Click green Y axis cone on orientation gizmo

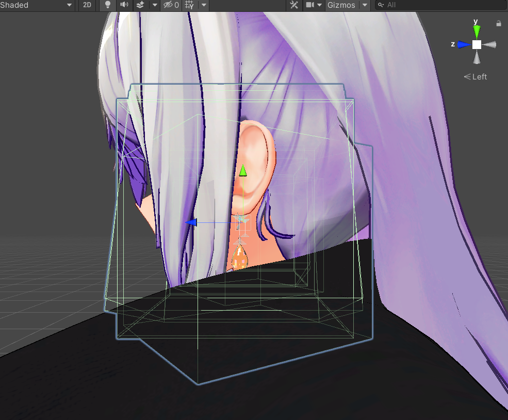pyautogui.click(x=477, y=31)
